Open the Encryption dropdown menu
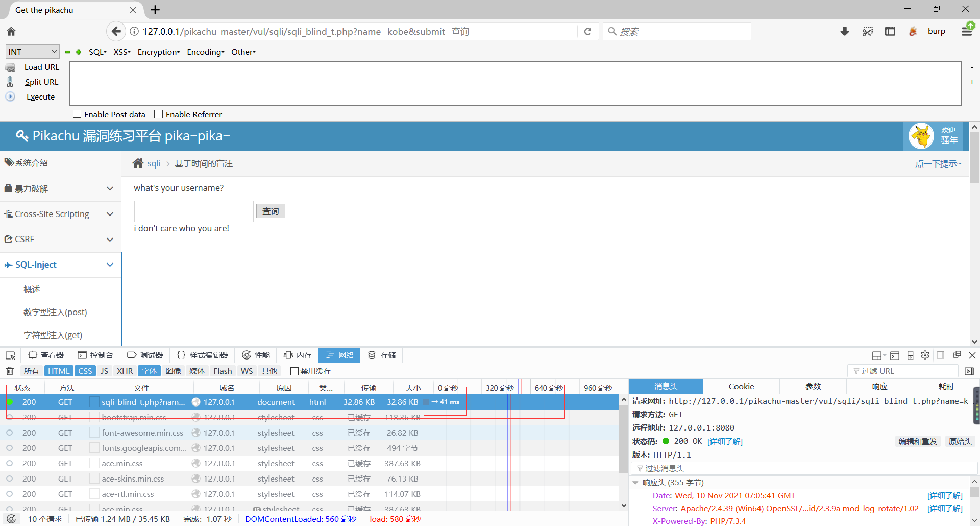 pos(158,52)
